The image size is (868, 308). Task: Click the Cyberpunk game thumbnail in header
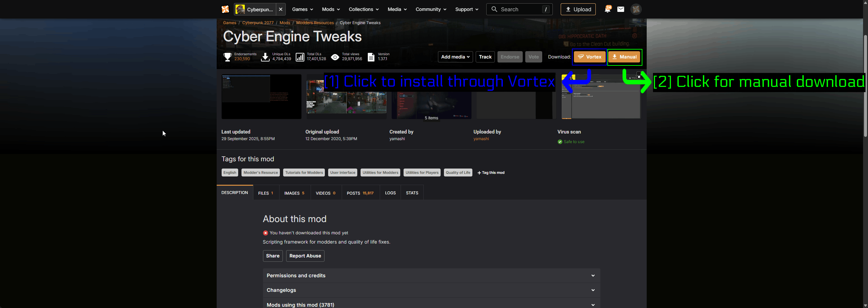pos(240,10)
